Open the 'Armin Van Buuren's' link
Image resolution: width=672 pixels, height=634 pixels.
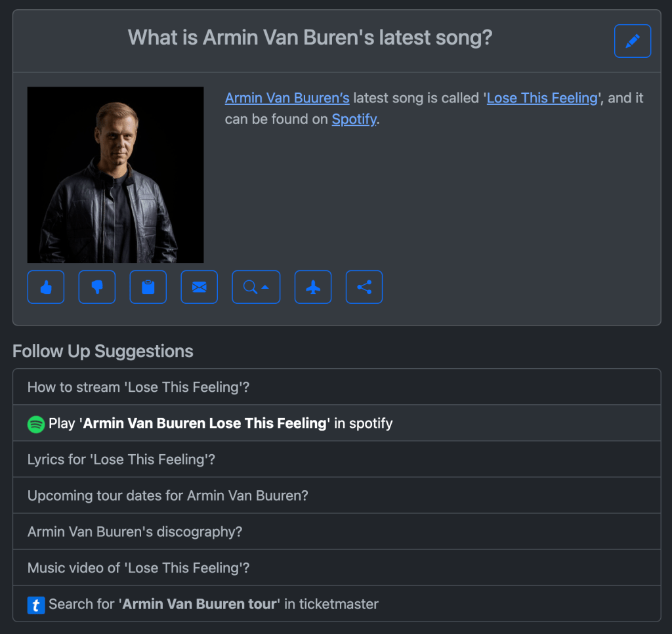click(287, 98)
